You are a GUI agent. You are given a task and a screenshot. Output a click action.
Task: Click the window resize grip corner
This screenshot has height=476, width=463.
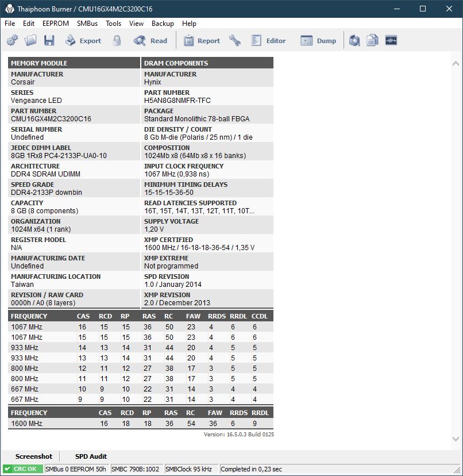[x=457, y=470]
